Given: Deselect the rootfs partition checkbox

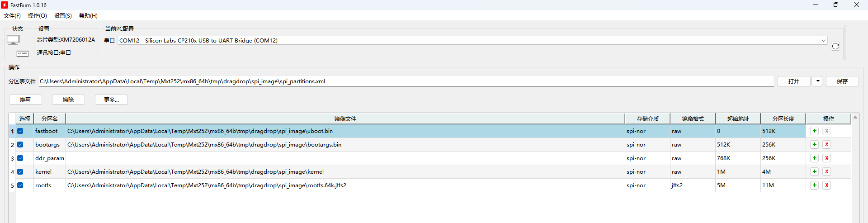Looking at the screenshot, I should [x=20, y=185].
